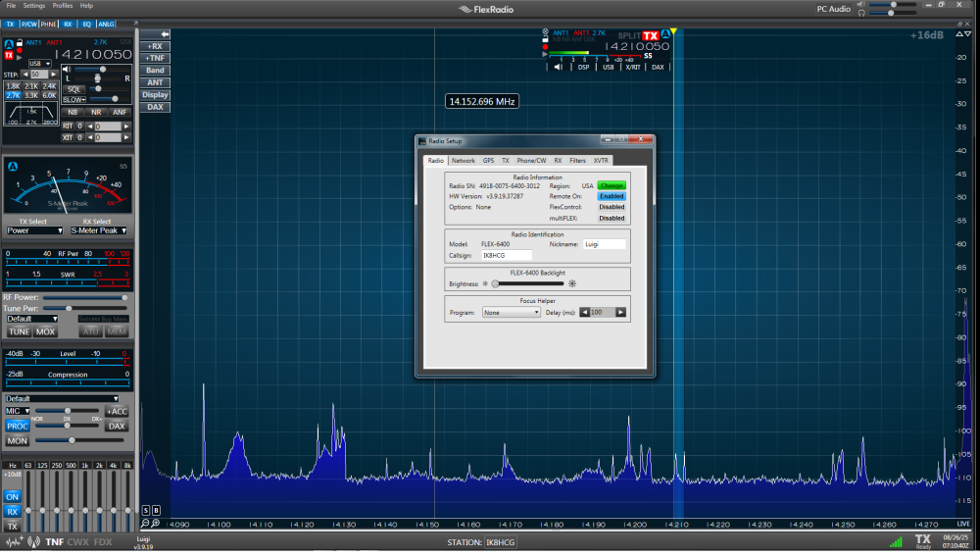This screenshot has width=980, height=556.
Task: Toggle the NB noise blanker
Action: 73,112
